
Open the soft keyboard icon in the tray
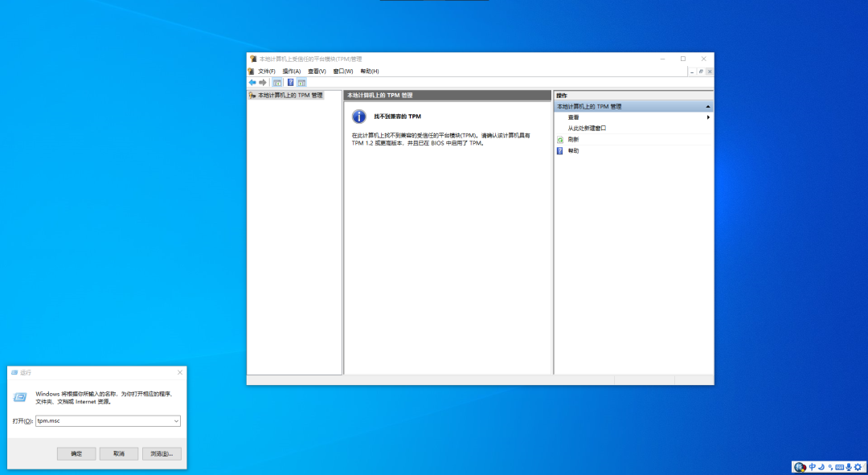(839, 467)
